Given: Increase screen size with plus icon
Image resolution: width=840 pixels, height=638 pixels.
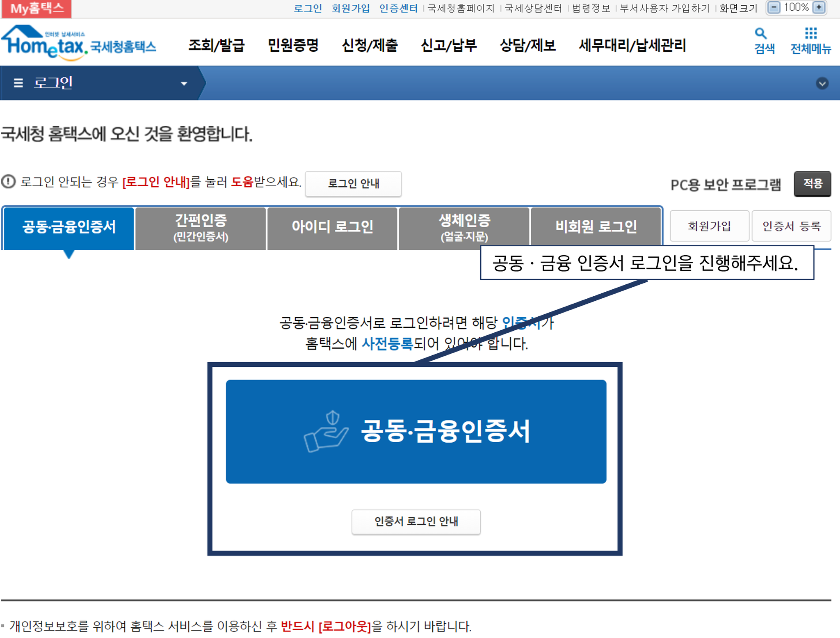Looking at the screenshot, I should [819, 8].
